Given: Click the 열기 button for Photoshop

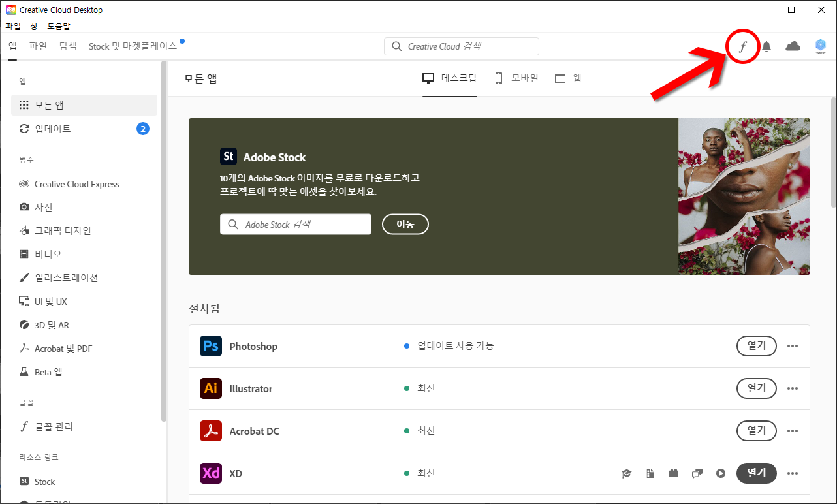Looking at the screenshot, I should 757,346.
